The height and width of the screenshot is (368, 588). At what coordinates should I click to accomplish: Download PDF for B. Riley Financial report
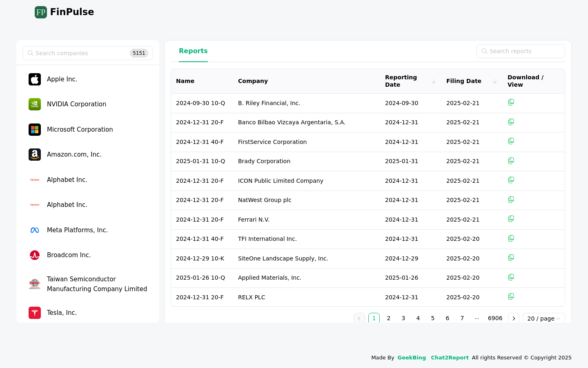click(x=511, y=102)
